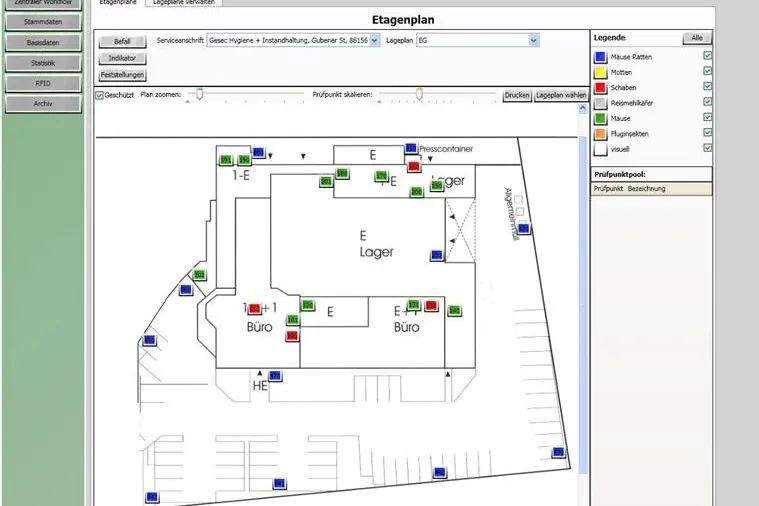This screenshot has width=759, height=506.
Task: Click the floor plan scrollbar up arrow
Action: point(583,108)
